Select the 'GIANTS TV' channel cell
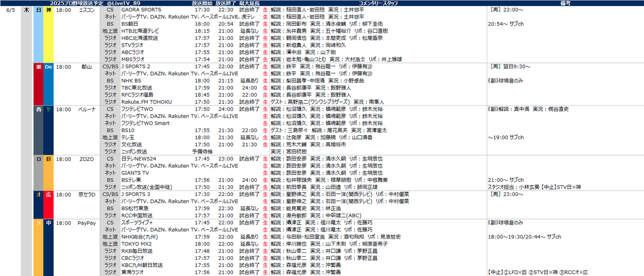The image size is (644, 276). pyautogui.click(x=135, y=173)
